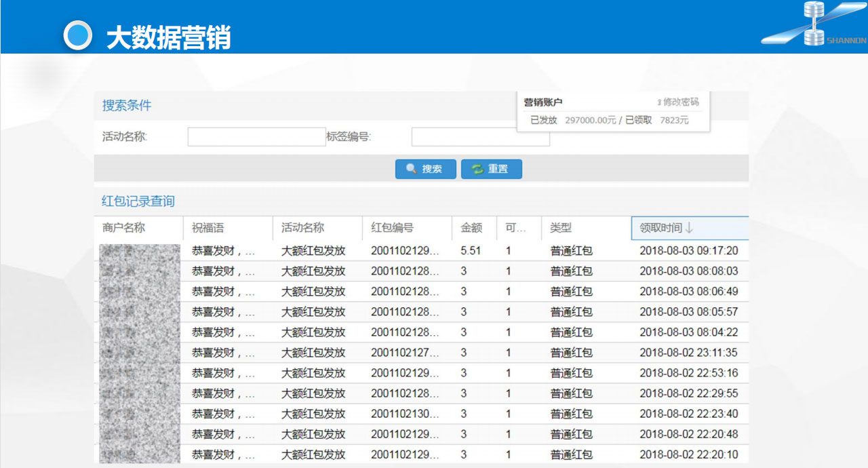
Task: Expand the truncated 可… column header
Action: [x=515, y=228]
